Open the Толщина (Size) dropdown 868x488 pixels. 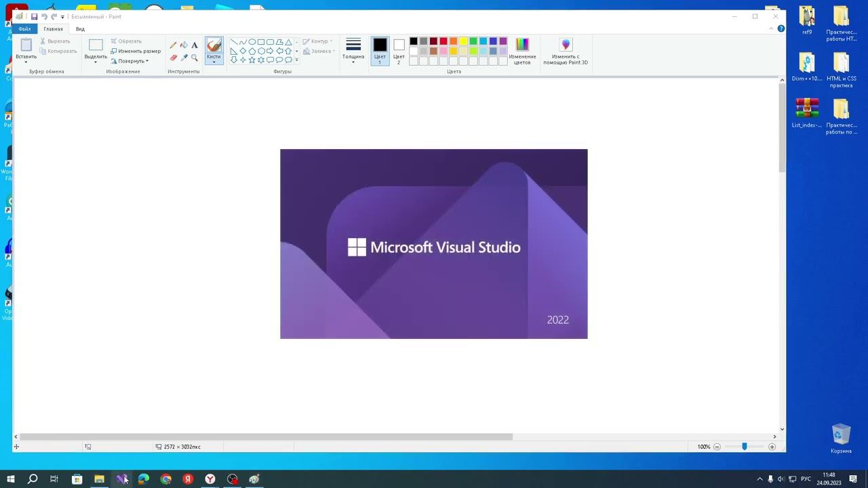pos(353,50)
